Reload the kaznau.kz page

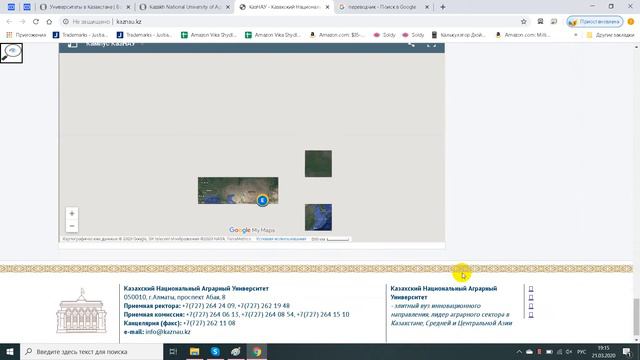pyautogui.click(x=36, y=22)
